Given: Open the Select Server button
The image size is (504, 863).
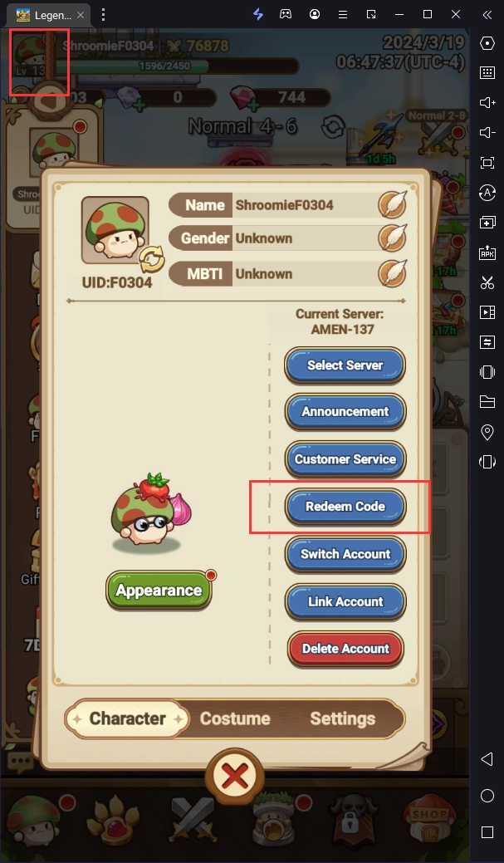Looking at the screenshot, I should (345, 365).
